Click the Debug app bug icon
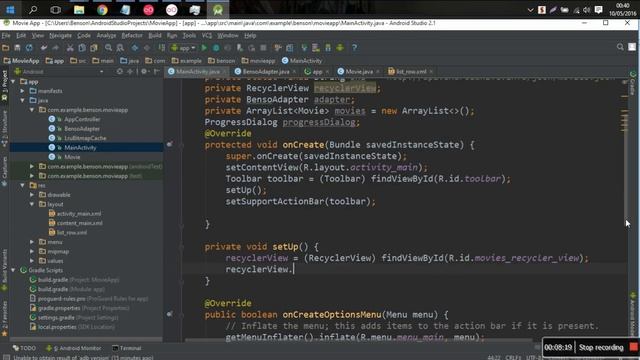 (216, 48)
